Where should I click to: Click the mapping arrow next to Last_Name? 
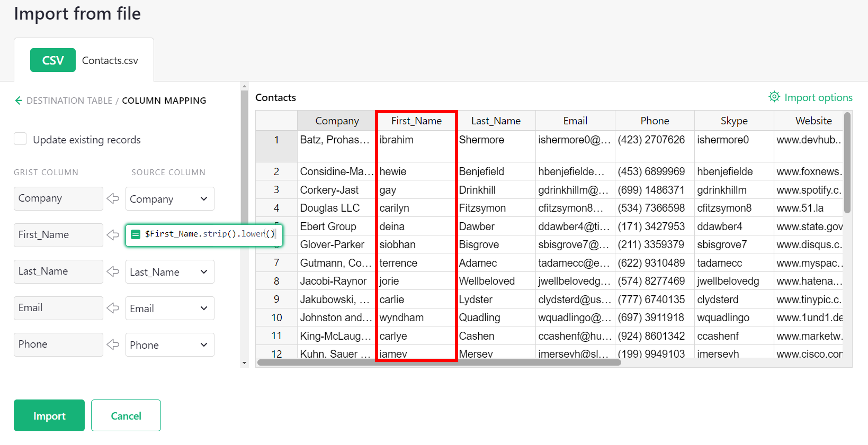113,271
